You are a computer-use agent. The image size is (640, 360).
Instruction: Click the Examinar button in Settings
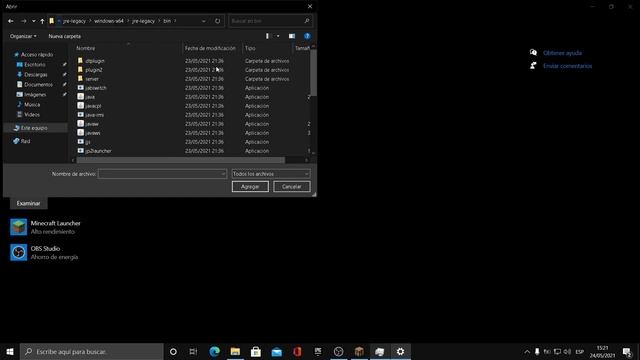tap(28, 203)
